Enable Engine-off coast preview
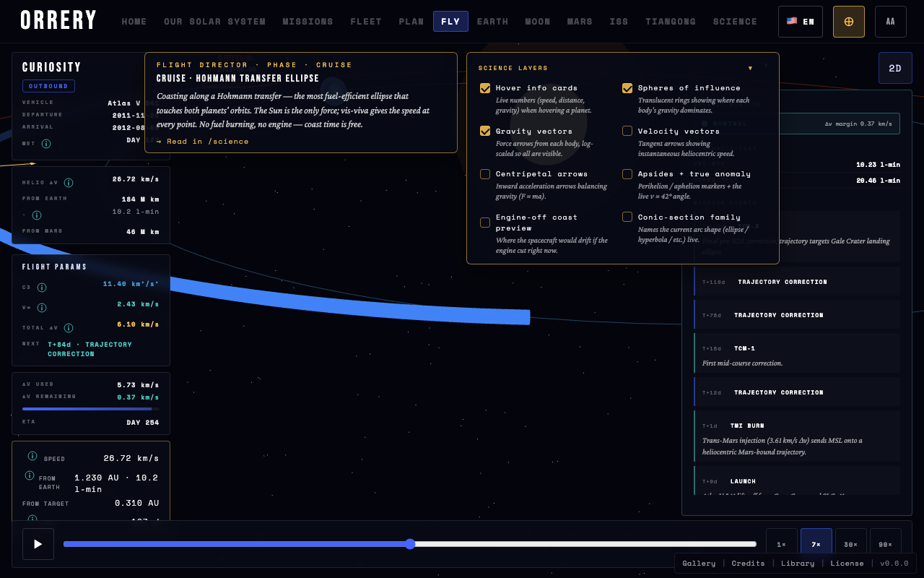 click(x=485, y=223)
